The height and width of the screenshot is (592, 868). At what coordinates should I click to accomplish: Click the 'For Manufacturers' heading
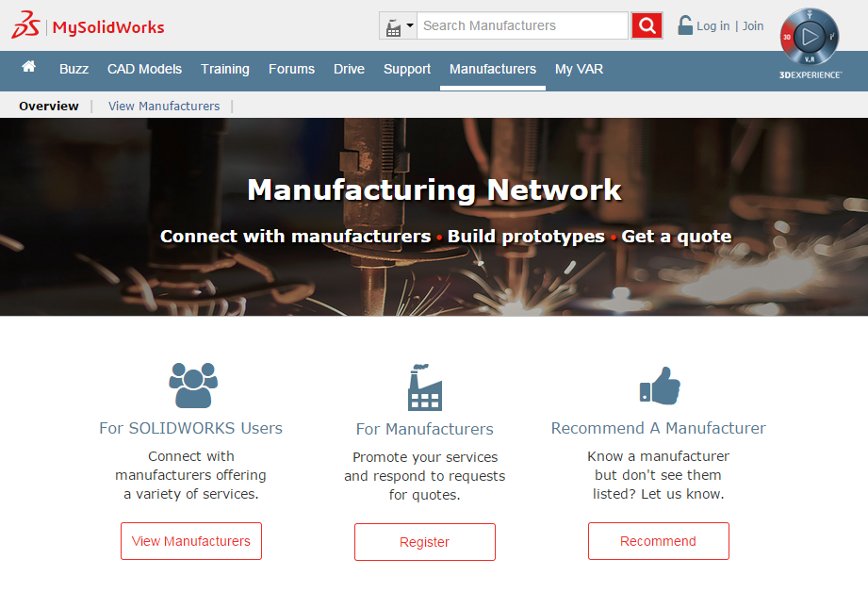pos(425,429)
